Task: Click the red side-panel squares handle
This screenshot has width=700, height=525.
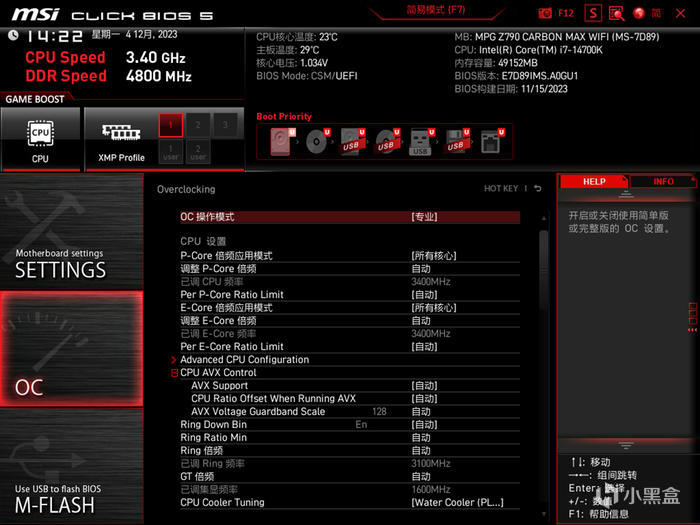Action: [x=692, y=317]
